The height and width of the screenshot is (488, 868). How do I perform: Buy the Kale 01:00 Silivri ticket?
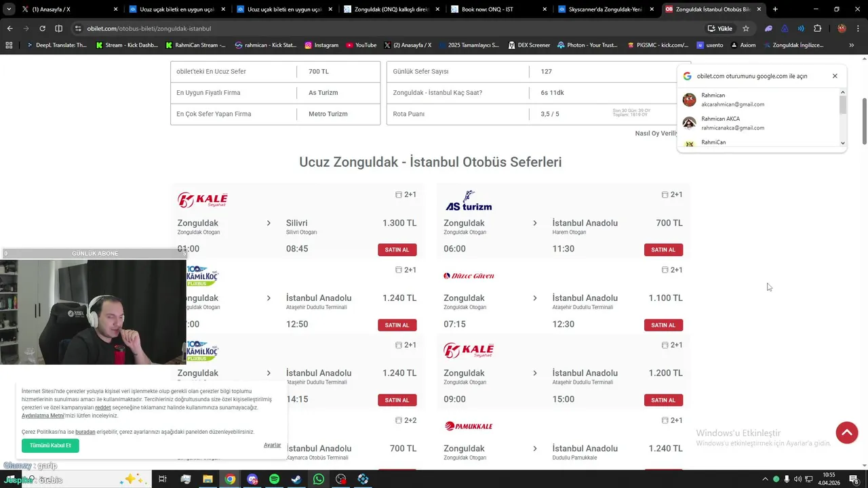(x=397, y=249)
